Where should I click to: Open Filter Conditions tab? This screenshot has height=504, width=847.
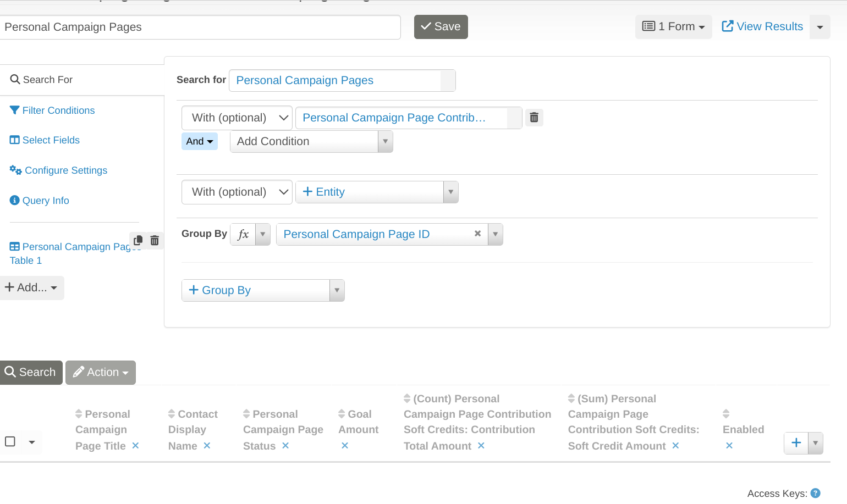[52, 110]
